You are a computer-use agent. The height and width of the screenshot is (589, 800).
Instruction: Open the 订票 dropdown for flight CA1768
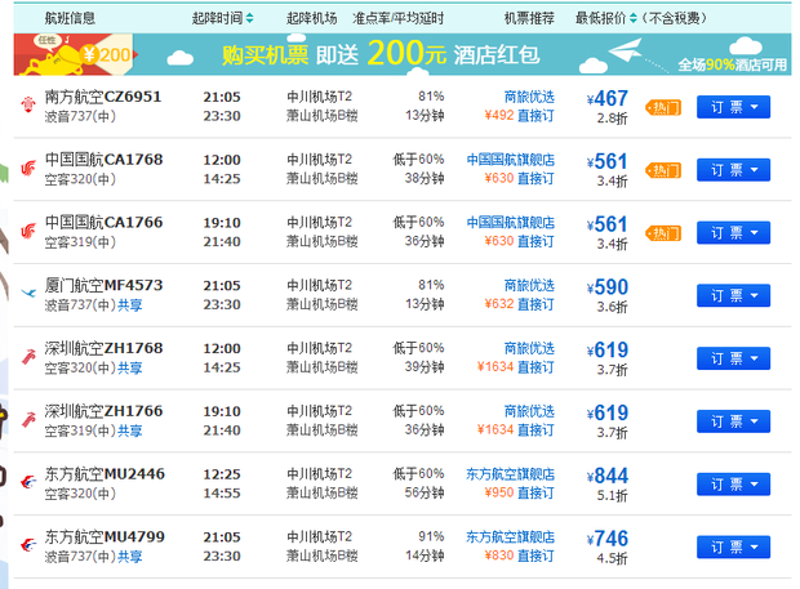tap(733, 170)
